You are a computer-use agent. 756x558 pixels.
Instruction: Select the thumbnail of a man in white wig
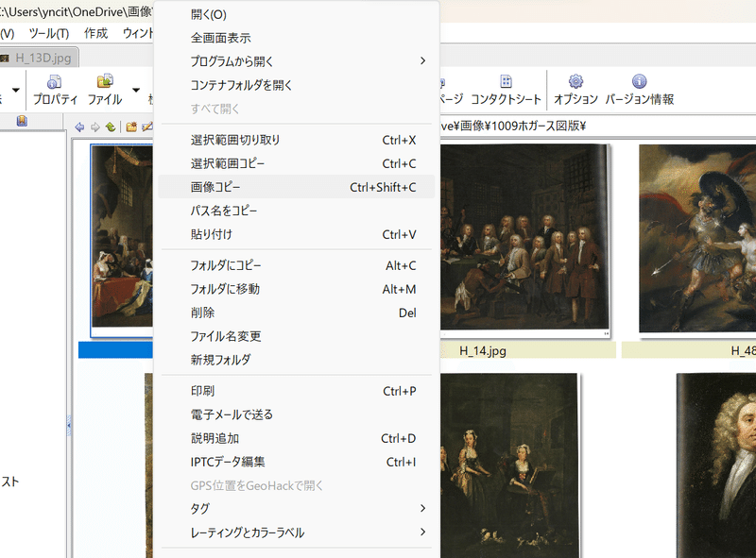[x=716, y=465]
